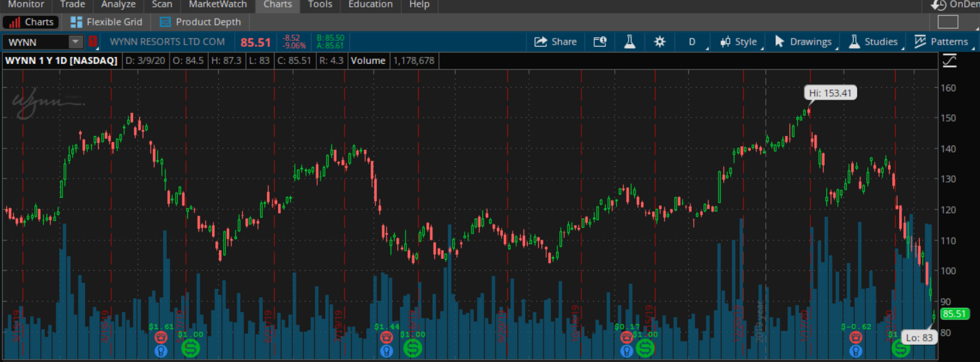Click the quick quote info icon next to Share
Screen dimensions: 980x362
pos(600,42)
